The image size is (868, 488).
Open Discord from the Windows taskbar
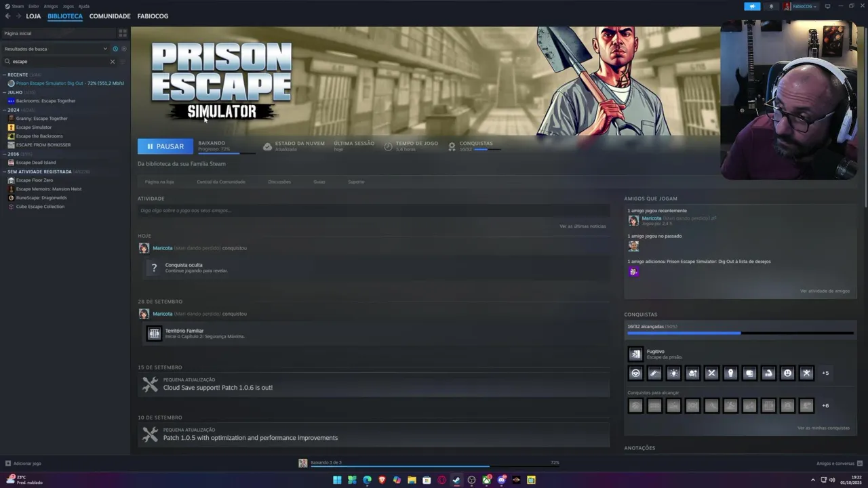502,480
